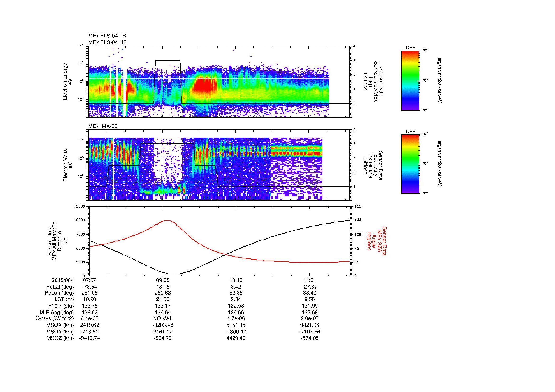The height and width of the screenshot is (392, 555).
Task: Click the F10.7 value '133.76'
Action: pyautogui.click(x=89, y=306)
